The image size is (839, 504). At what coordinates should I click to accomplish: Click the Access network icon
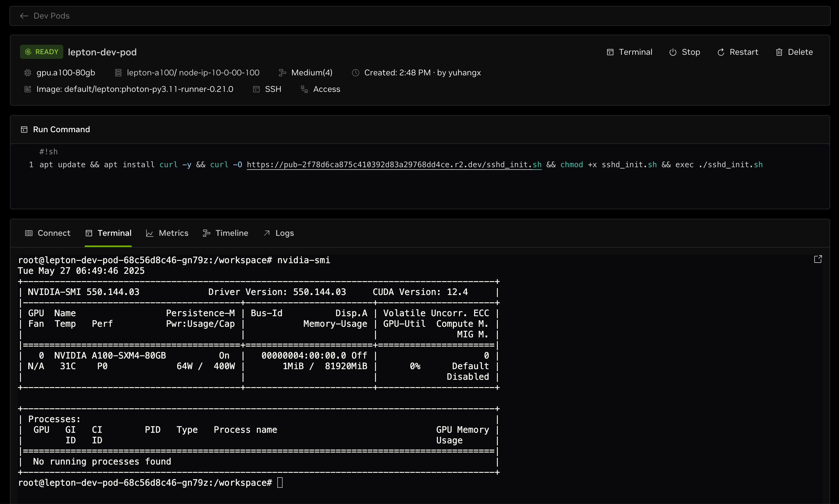(x=304, y=89)
